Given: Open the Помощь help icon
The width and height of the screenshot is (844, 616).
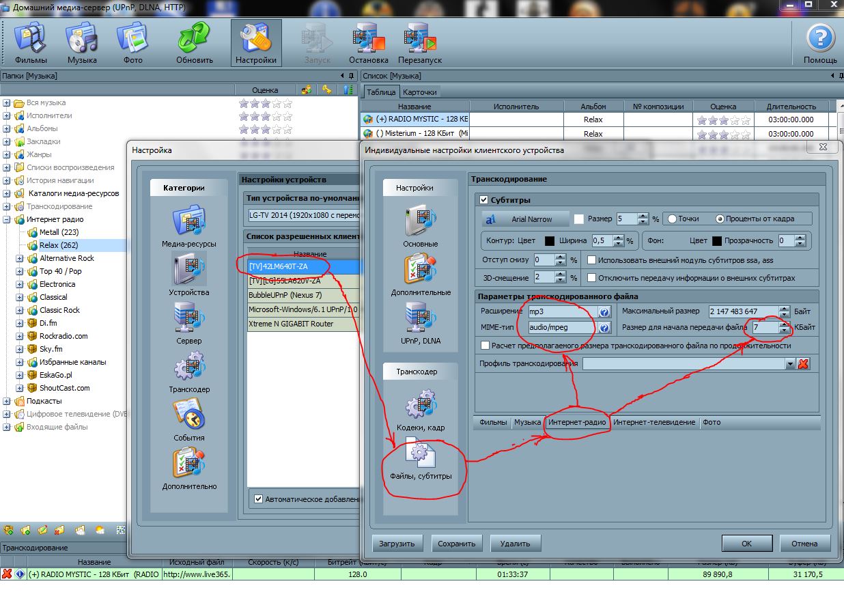Looking at the screenshot, I should click(x=819, y=42).
